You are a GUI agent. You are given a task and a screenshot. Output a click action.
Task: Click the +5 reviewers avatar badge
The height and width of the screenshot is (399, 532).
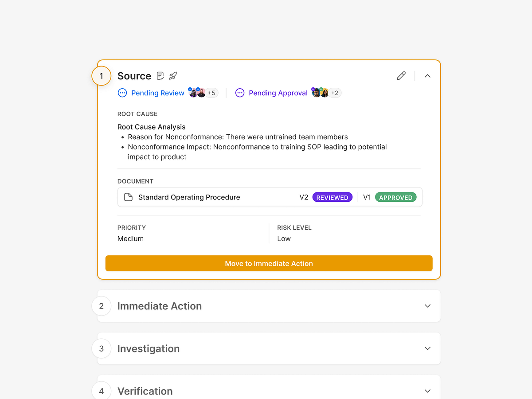click(211, 93)
